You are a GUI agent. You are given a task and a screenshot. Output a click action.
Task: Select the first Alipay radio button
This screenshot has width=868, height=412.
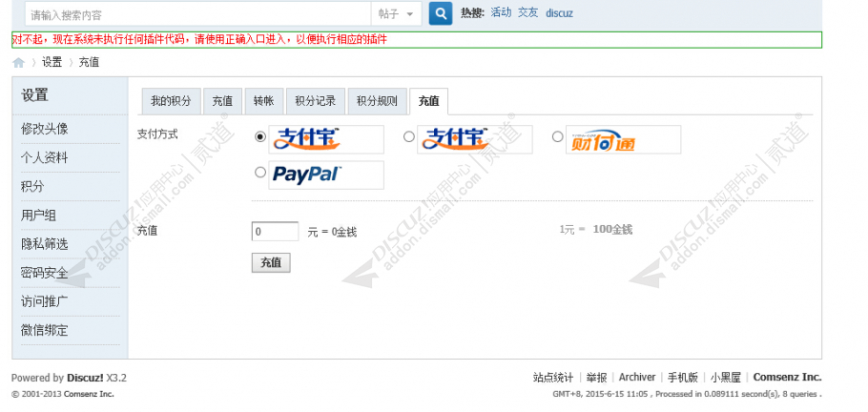point(260,136)
